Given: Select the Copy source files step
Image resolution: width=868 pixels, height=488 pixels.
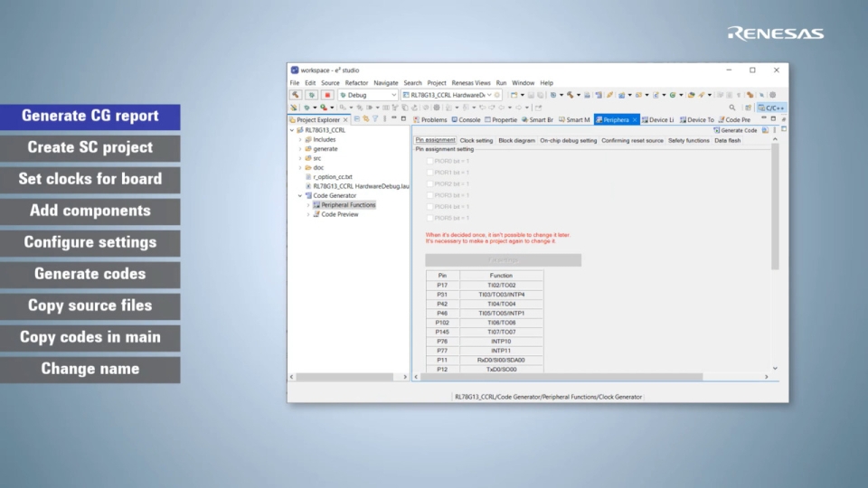Looking at the screenshot, I should [x=90, y=306].
